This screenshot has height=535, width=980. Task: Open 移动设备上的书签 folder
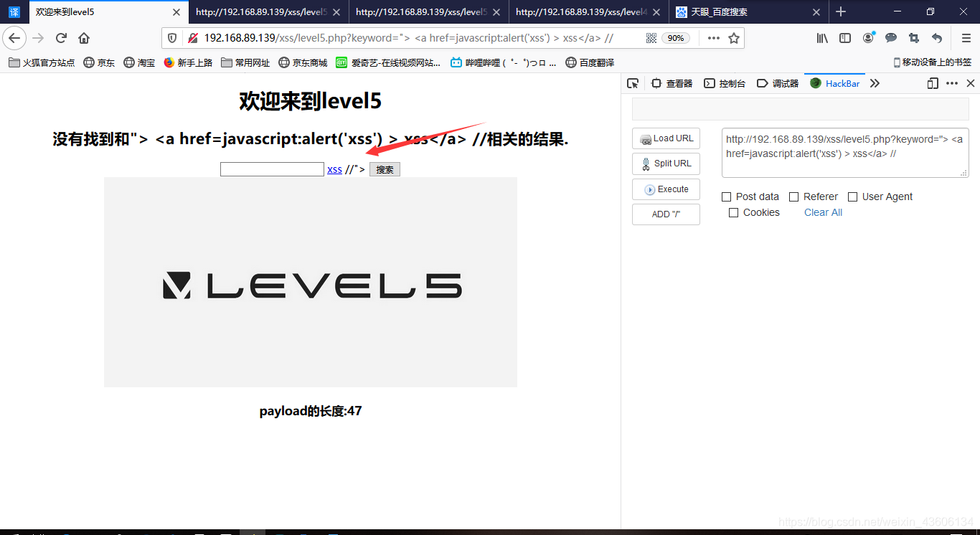(932, 62)
